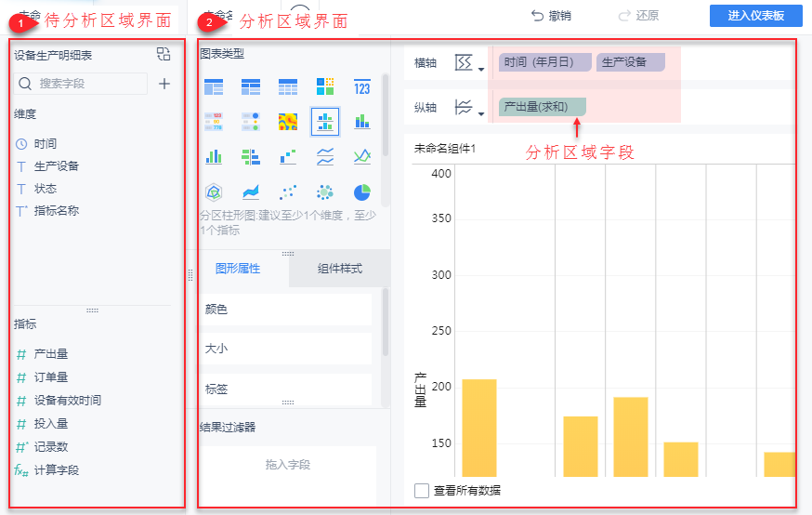Click the 大小 attribute drop area

285,349
